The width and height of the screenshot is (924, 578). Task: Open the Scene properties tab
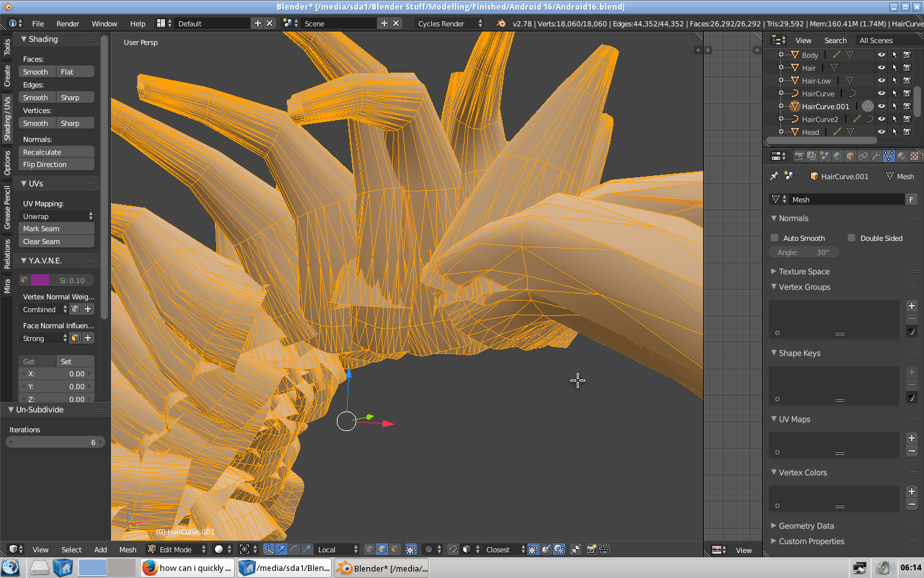point(825,156)
